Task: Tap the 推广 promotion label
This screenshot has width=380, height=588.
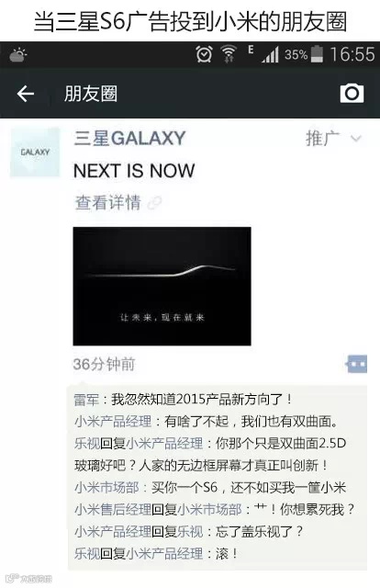Action: (x=323, y=139)
